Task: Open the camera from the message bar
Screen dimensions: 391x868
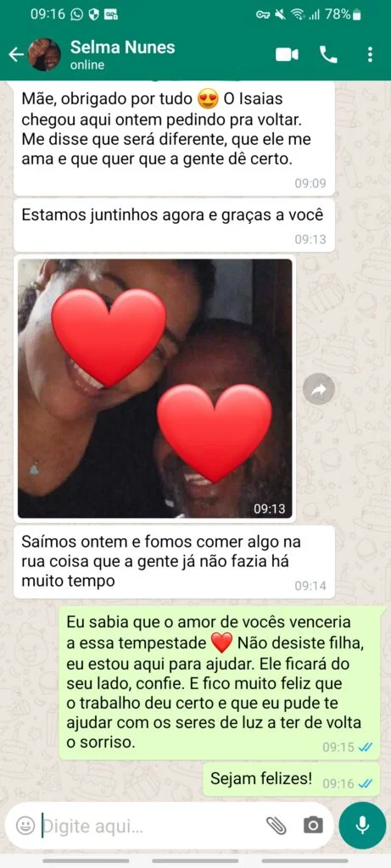Action: tap(313, 826)
